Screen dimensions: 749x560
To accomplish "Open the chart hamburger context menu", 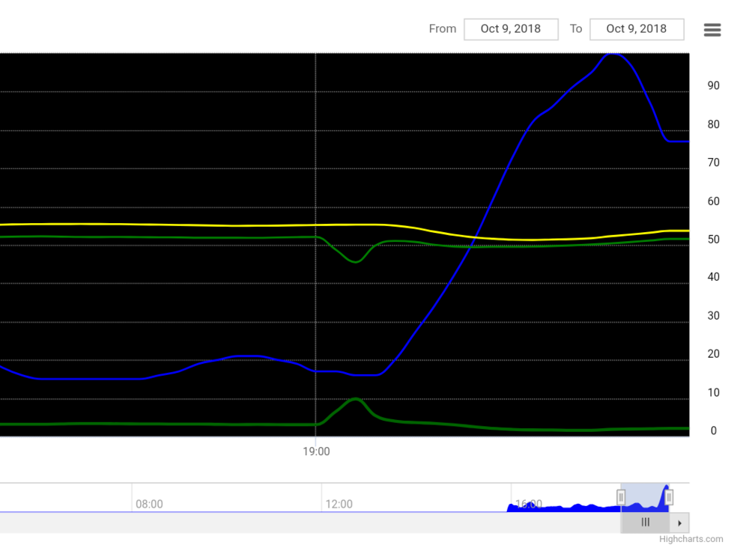I will coord(712,30).
